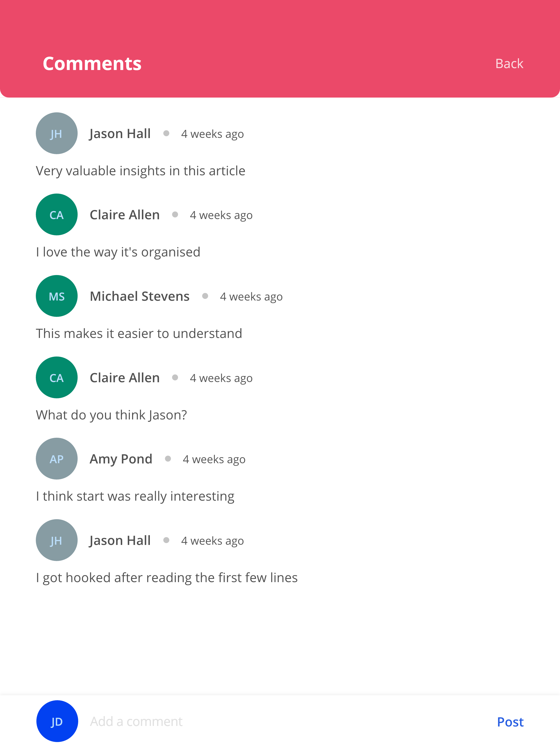Click the Post button

pyautogui.click(x=510, y=722)
